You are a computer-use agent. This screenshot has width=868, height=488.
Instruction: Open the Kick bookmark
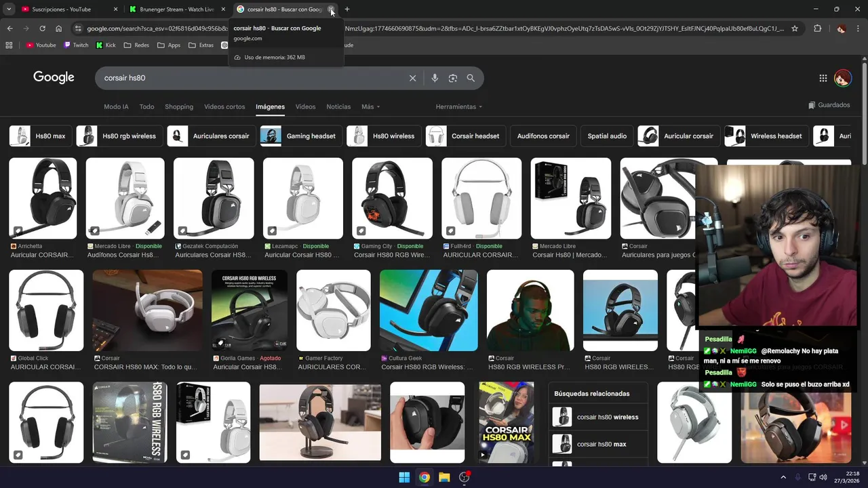(x=106, y=45)
